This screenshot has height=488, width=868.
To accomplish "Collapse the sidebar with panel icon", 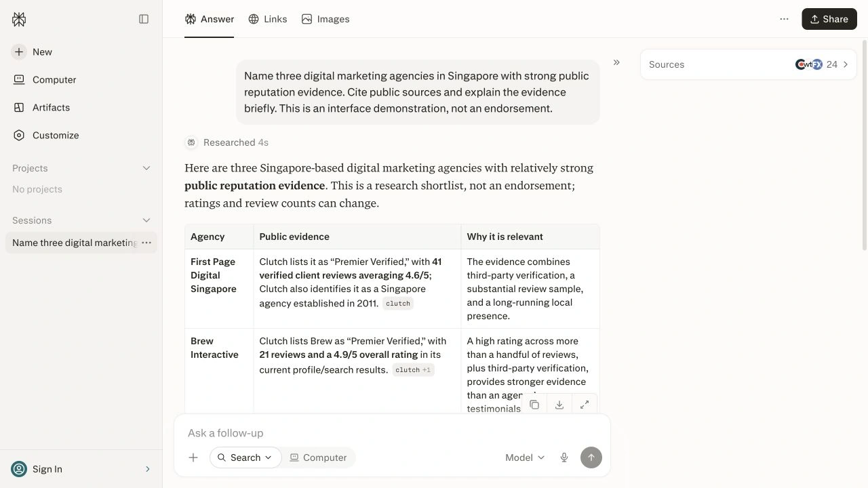I will [x=144, y=19].
